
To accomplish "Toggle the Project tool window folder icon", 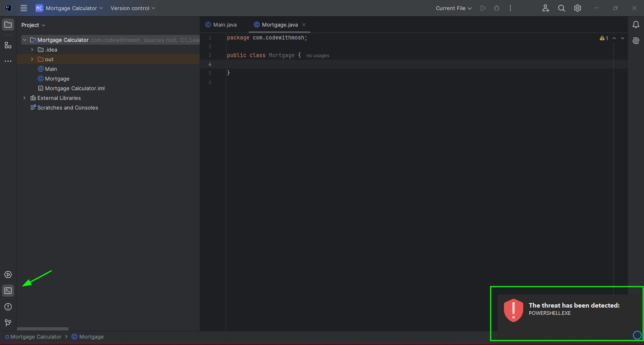I will pyautogui.click(x=8, y=25).
